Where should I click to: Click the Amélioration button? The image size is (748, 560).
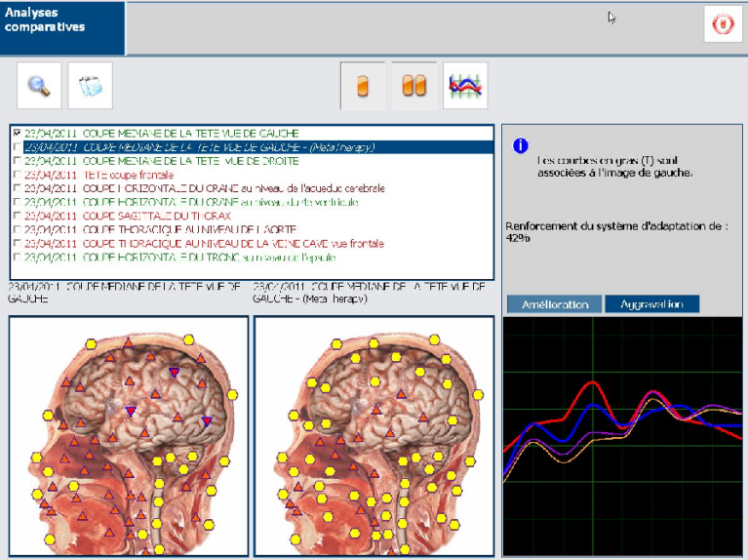point(554,304)
